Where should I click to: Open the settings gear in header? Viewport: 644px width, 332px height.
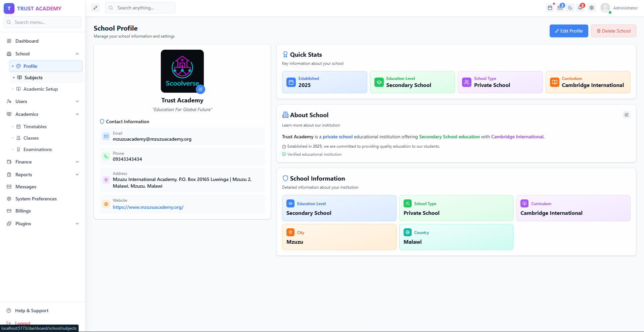pos(592,8)
